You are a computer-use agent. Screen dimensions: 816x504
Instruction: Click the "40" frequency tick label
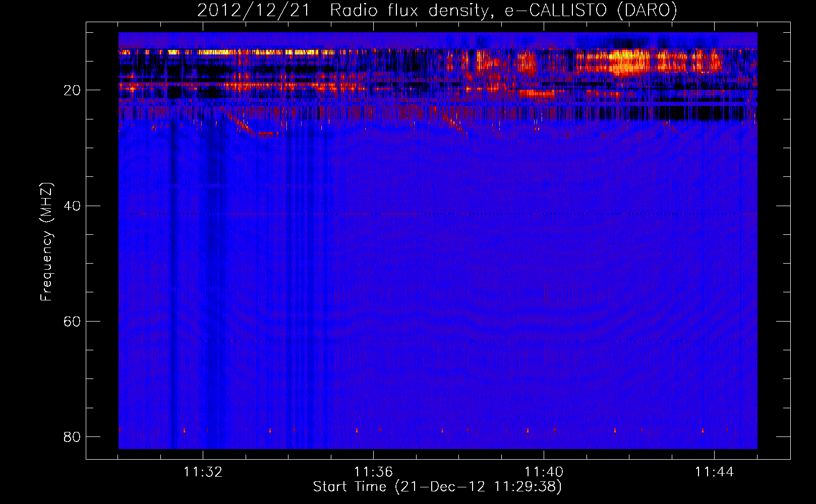72,206
